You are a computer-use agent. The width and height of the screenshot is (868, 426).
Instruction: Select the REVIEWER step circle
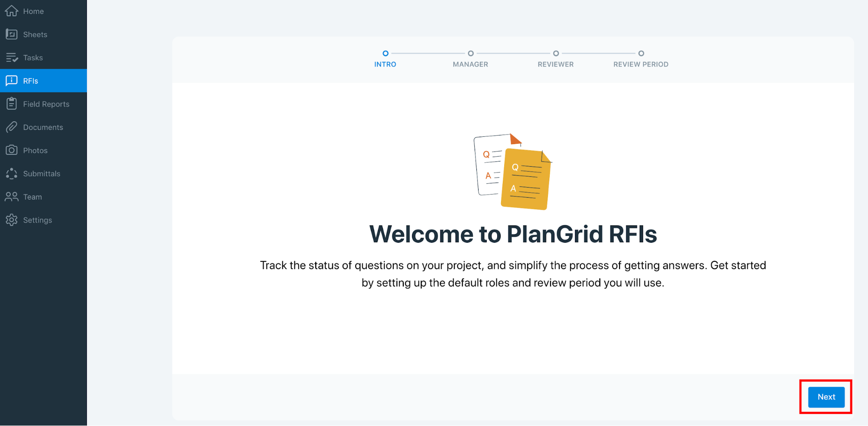pos(556,53)
